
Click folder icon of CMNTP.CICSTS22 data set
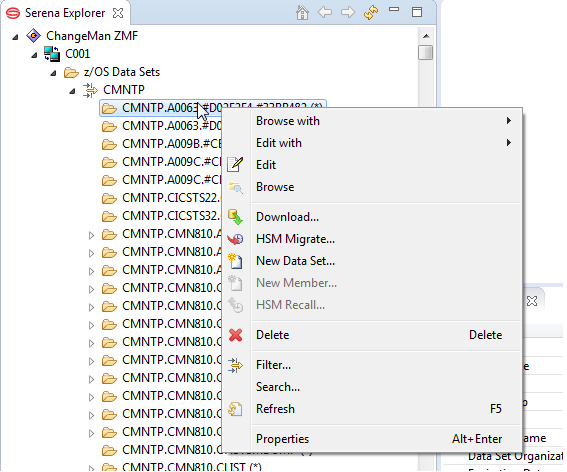click(x=109, y=198)
